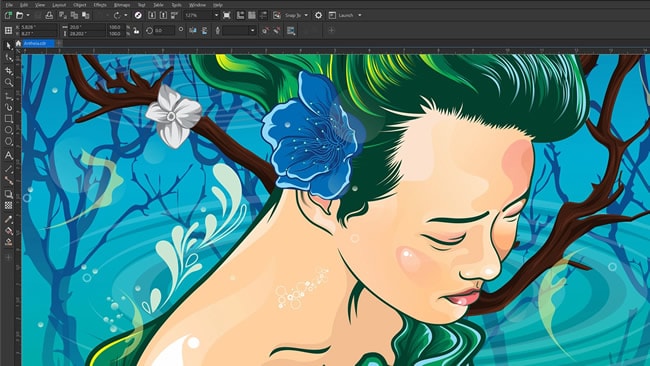Open the Help menu

[x=218, y=5]
